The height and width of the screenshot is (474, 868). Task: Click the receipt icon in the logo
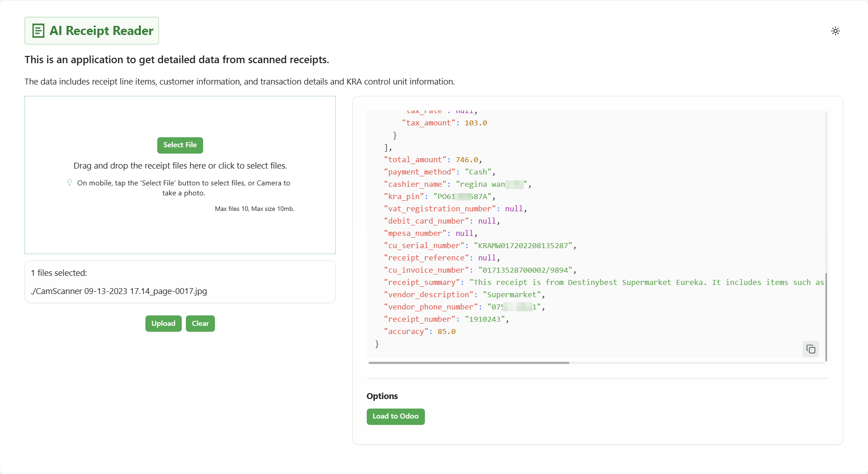(x=38, y=31)
